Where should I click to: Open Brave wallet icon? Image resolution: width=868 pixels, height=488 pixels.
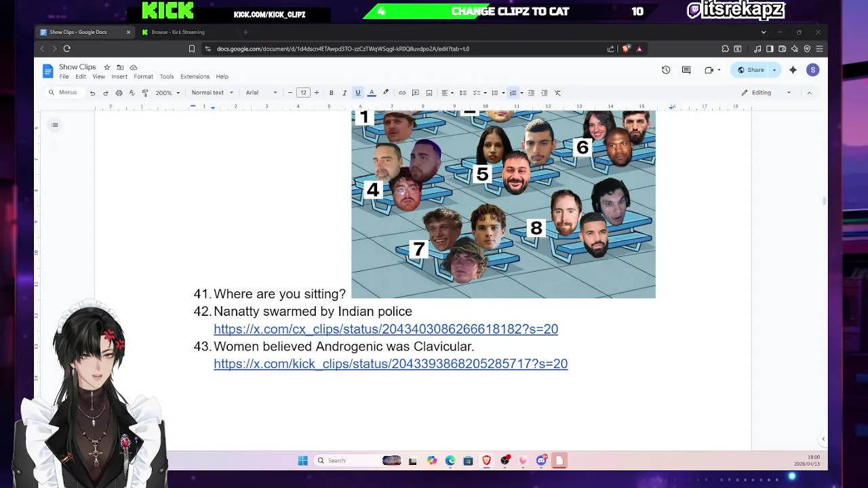782,49
